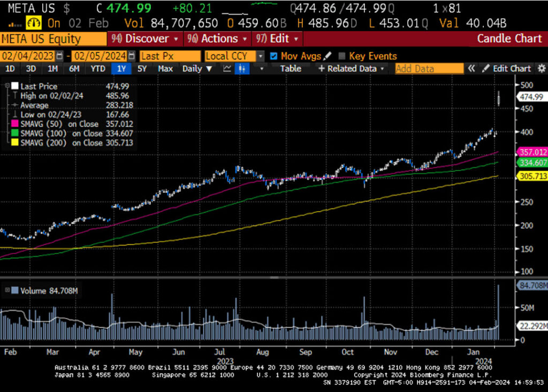Expand the Related Data dropdown

[x=351, y=68]
